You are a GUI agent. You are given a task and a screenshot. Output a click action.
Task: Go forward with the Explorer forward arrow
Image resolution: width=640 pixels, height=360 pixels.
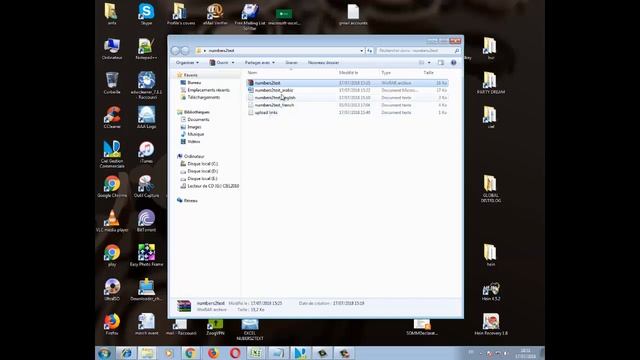[x=185, y=51]
